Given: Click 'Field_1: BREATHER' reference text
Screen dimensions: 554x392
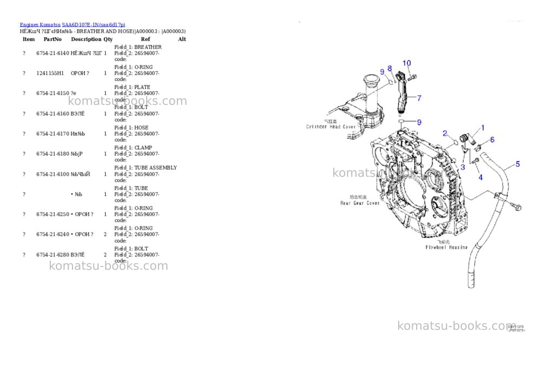Looking at the screenshot, I should pyautogui.click(x=138, y=47).
